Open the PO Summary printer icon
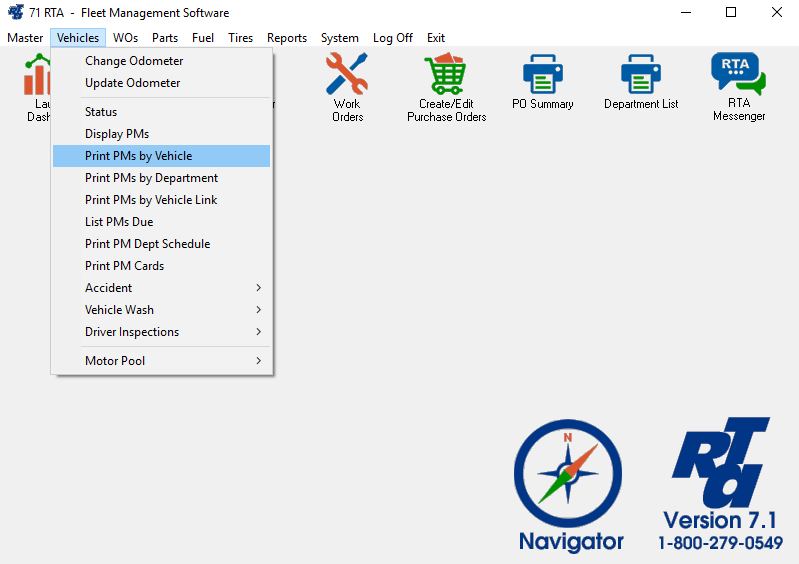The height and width of the screenshot is (564, 799). (x=543, y=75)
